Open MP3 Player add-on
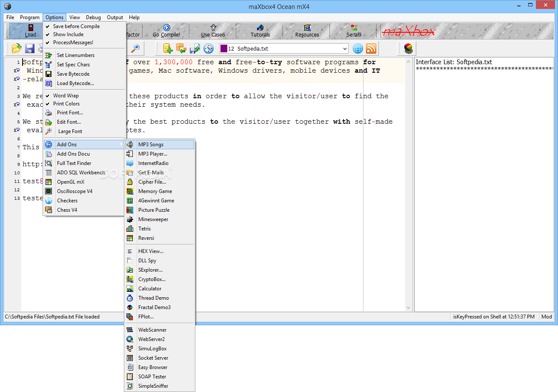558x392 pixels. [160, 154]
